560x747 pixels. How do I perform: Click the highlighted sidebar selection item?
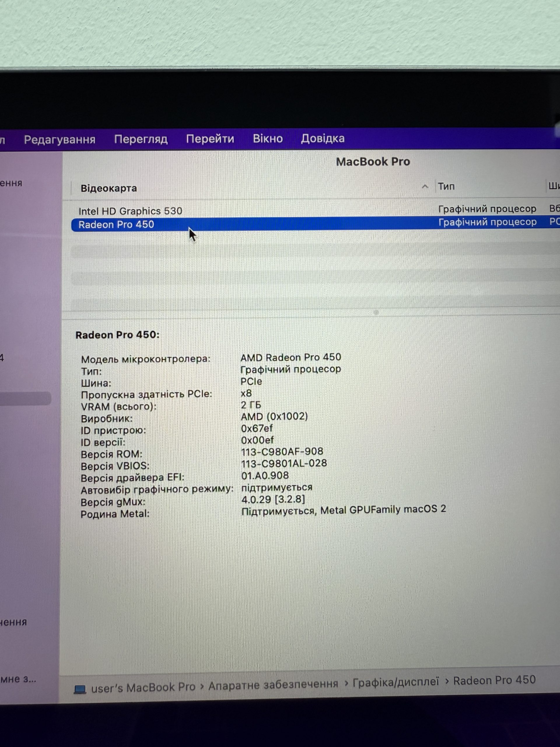pyautogui.click(x=25, y=398)
